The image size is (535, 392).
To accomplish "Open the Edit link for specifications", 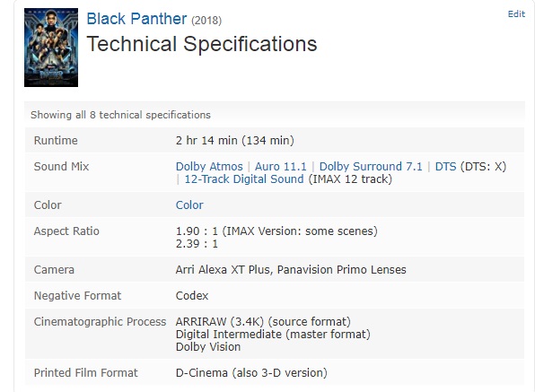I will pyautogui.click(x=516, y=14).
